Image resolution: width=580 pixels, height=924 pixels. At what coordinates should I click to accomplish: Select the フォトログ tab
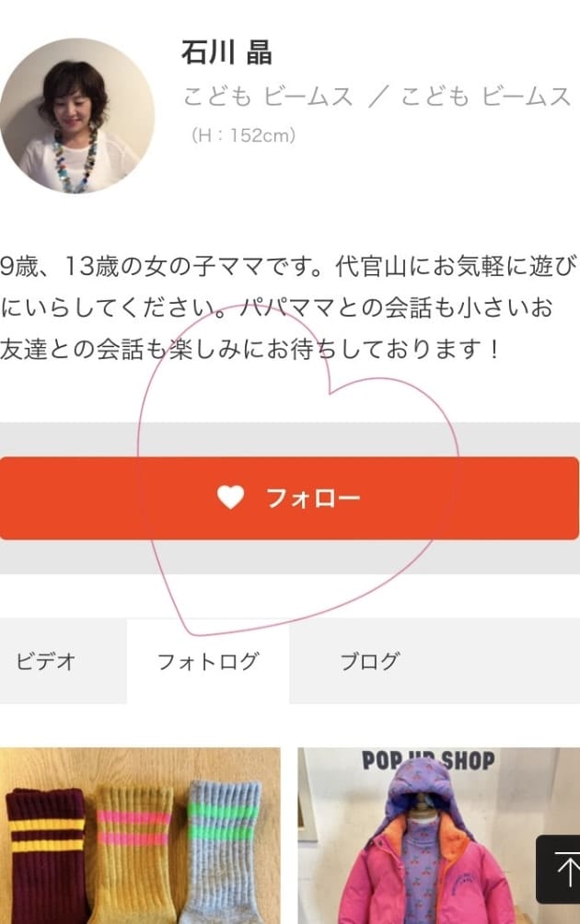(208, 661)
